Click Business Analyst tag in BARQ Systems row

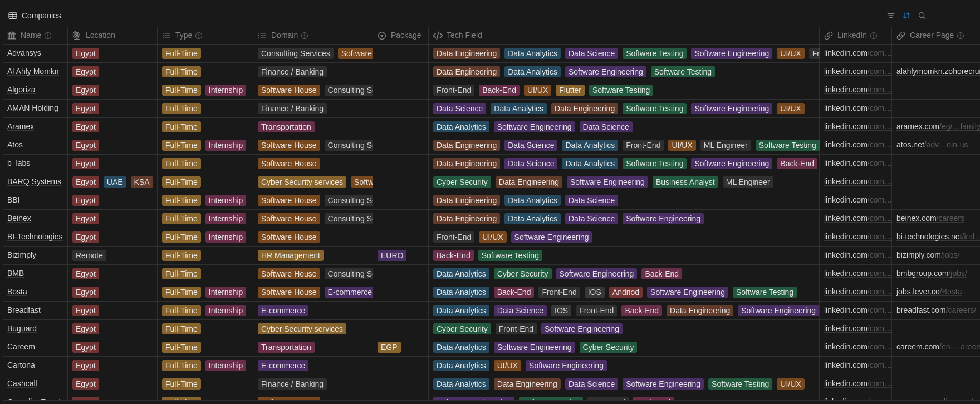(685, 182)
